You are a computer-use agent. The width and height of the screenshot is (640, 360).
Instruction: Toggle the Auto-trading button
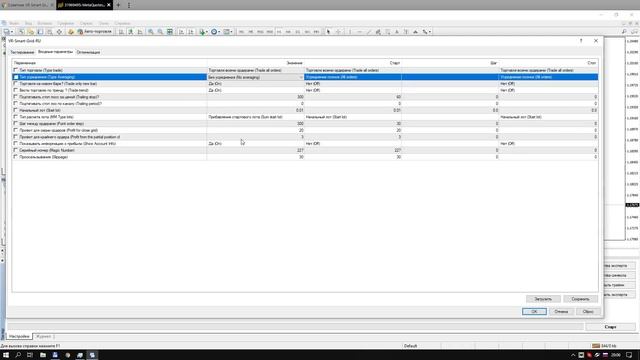coord(95,32)
